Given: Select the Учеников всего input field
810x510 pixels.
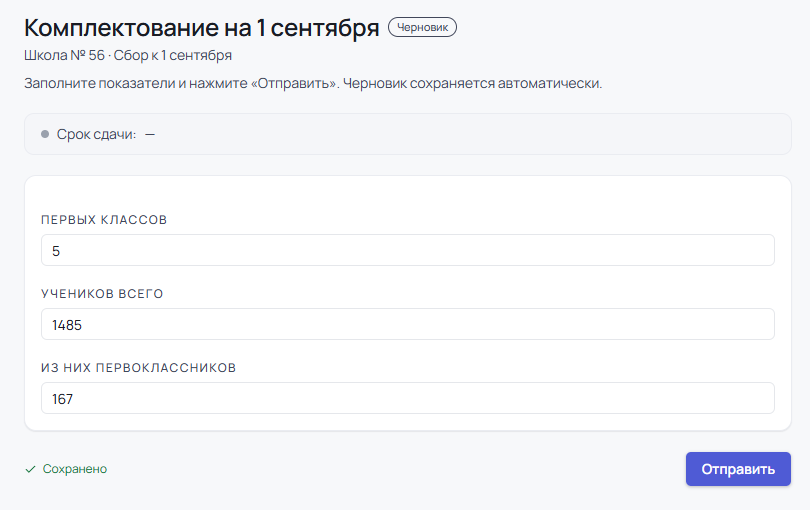Looking at the screenshot, I should (x=408, y=324).
